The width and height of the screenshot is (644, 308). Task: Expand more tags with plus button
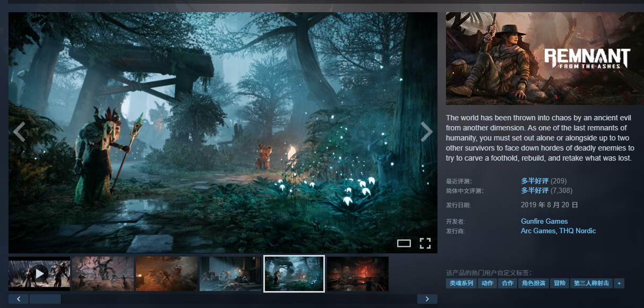point(618,284)
